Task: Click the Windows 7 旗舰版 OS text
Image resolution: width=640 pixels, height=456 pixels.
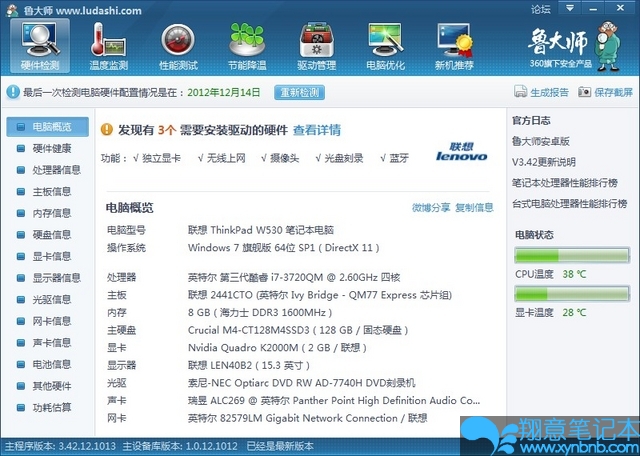Action: (283, 248)
